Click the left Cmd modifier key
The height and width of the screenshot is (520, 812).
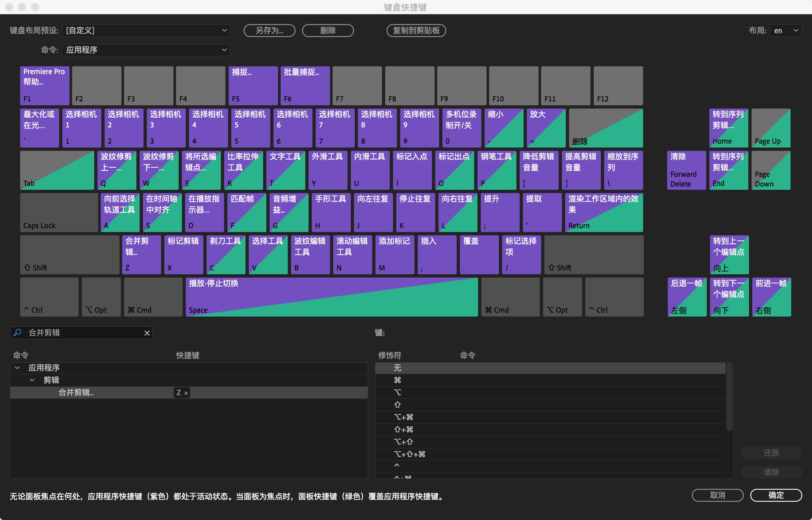click(x=153, y=297)
